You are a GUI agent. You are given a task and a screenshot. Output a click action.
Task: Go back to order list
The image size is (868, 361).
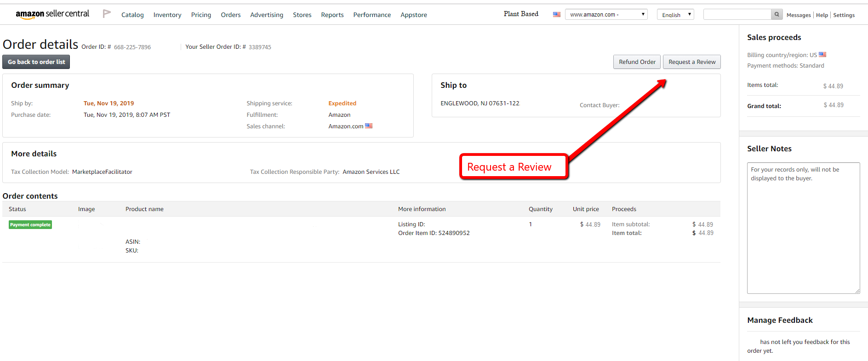tap(36, 62)
